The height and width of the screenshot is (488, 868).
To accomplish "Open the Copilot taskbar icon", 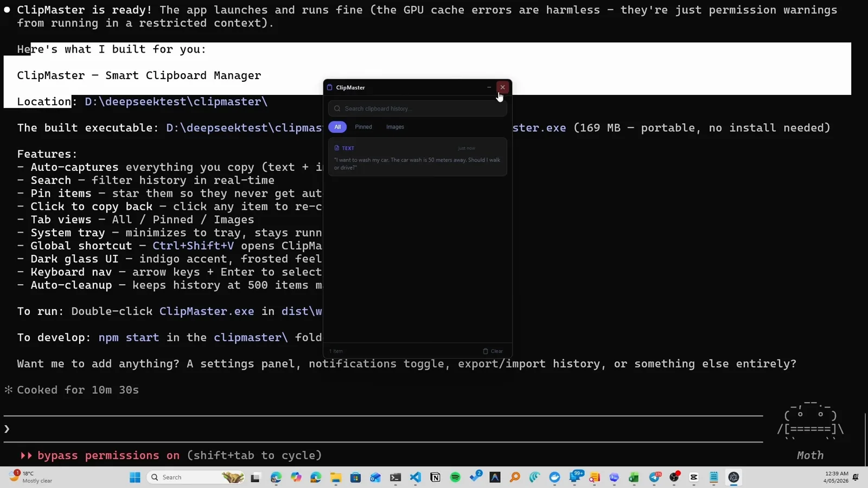I will (296, 477).
